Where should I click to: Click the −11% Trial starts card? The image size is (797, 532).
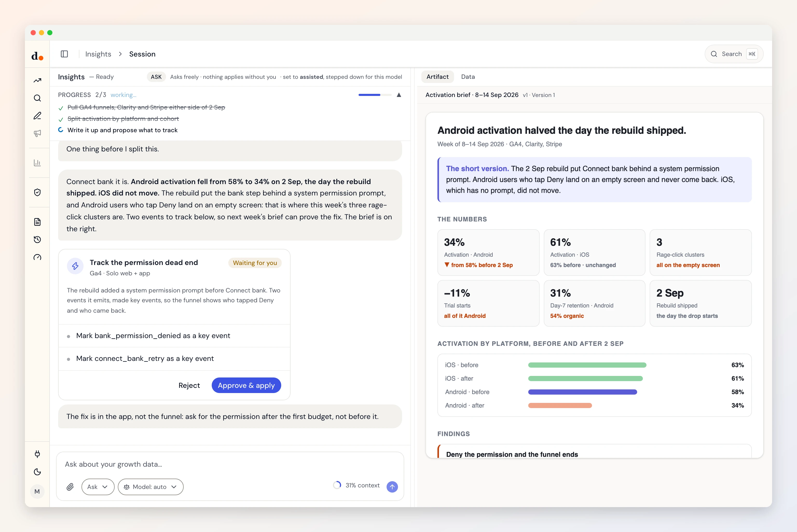[x=488, y=303]
